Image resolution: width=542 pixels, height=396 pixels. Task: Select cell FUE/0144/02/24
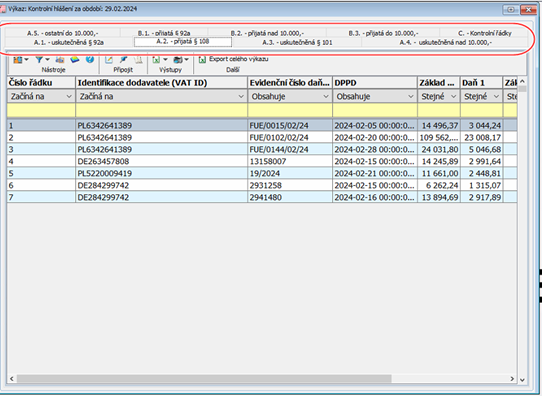click(290, 150)
